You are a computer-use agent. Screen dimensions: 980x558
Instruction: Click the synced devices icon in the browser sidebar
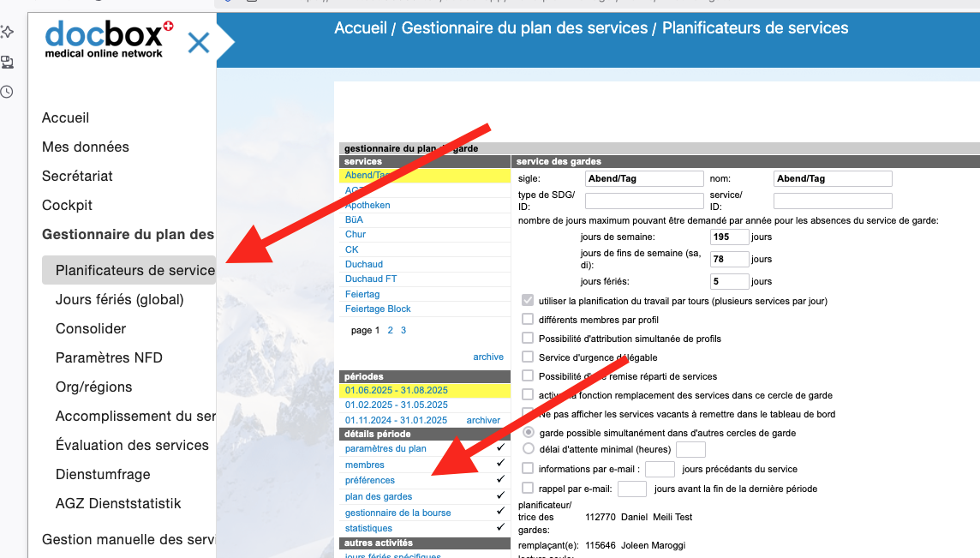pyautogui.click(x=8, y=62)
